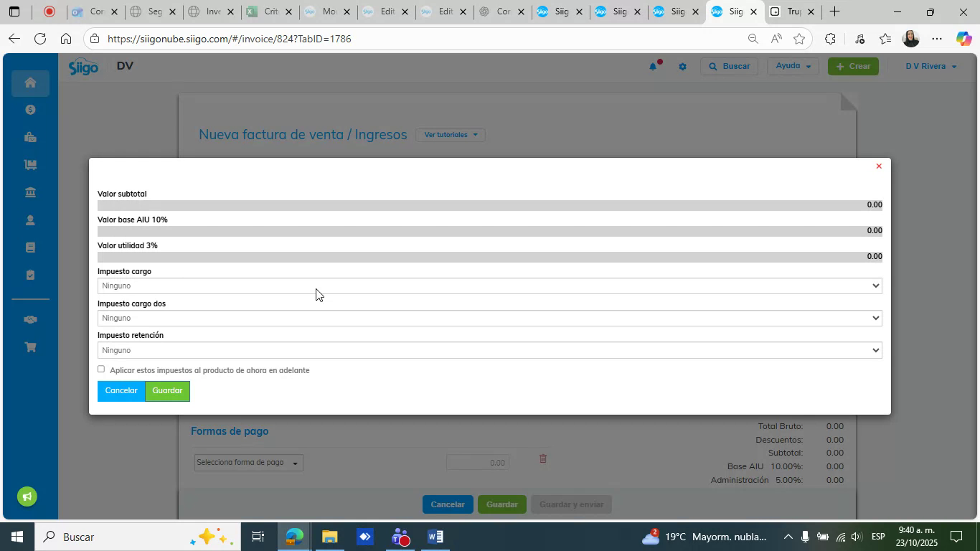980x551 pixels.
Task: Click the address bar URL
Action: click(x=230, y=39)
